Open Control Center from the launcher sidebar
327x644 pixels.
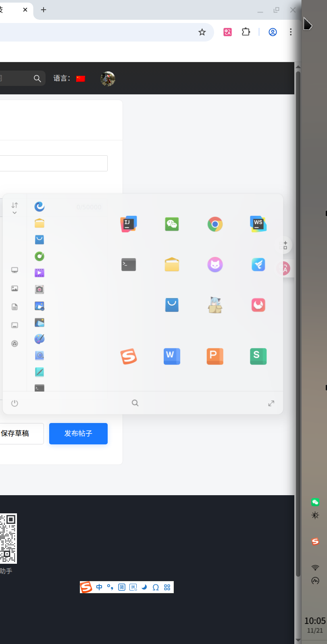(15, 344)
